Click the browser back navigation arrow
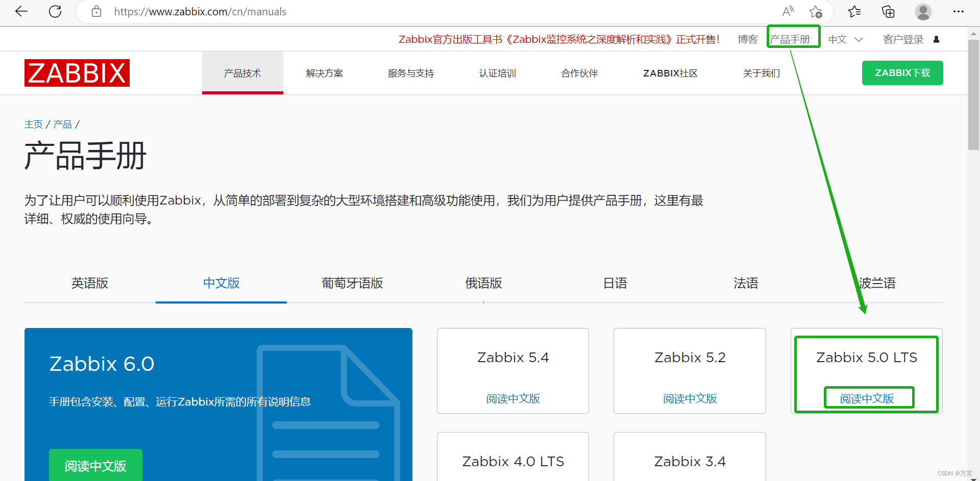 pos(21,11)
